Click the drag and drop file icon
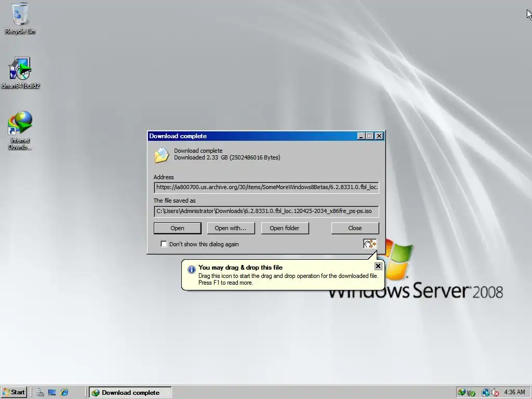 370,244
